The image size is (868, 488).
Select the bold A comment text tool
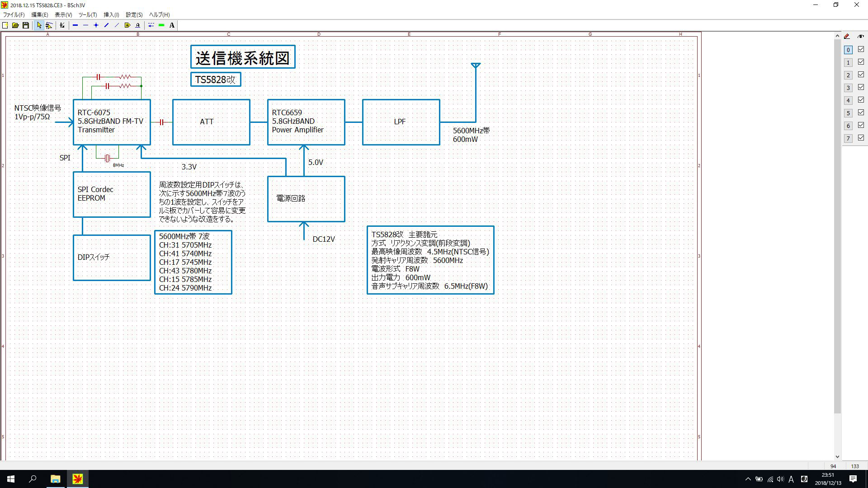172,25
